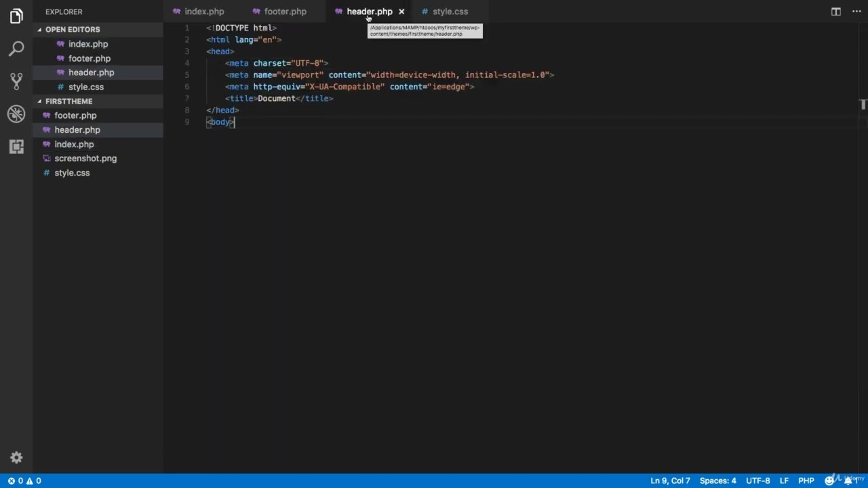Click line number 1 in gutter
Viewport: 868px width, 488px height.
tap(186, 28)
